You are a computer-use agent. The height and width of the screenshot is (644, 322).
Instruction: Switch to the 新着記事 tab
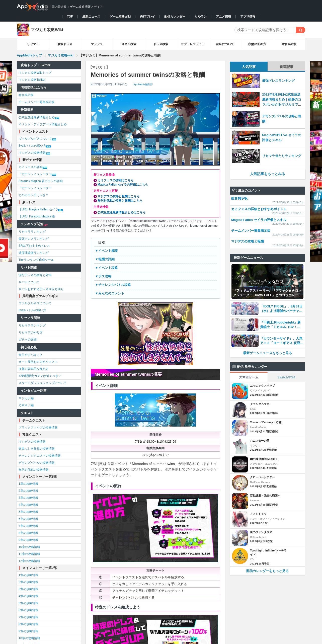[286, 67]
